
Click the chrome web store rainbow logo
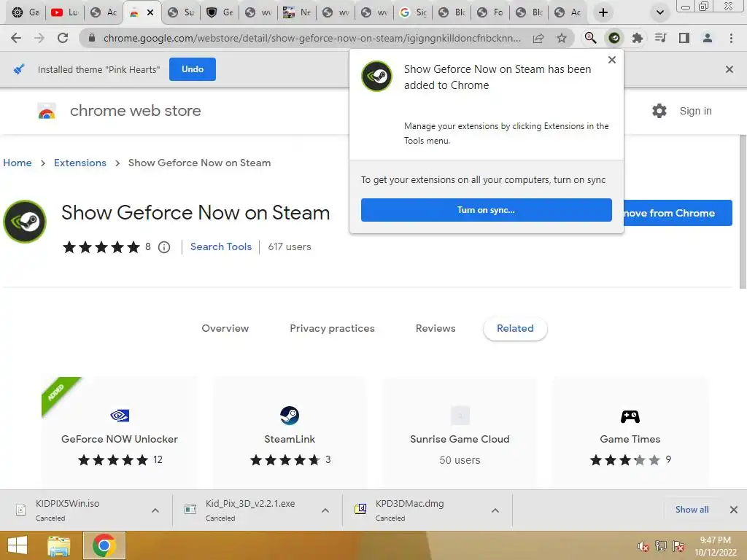47,111
